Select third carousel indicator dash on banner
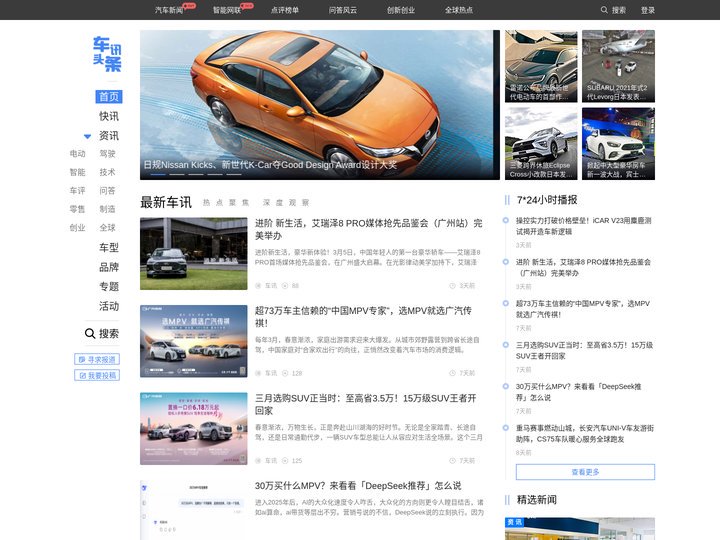This screenshot has width=720, height=540. 196,174
